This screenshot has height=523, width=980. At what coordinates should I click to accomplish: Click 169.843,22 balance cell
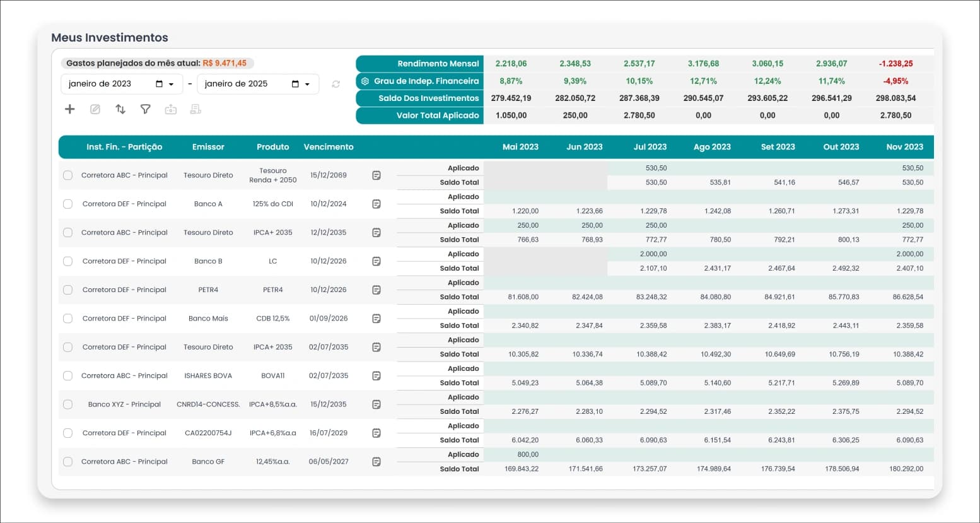point(522,469)
